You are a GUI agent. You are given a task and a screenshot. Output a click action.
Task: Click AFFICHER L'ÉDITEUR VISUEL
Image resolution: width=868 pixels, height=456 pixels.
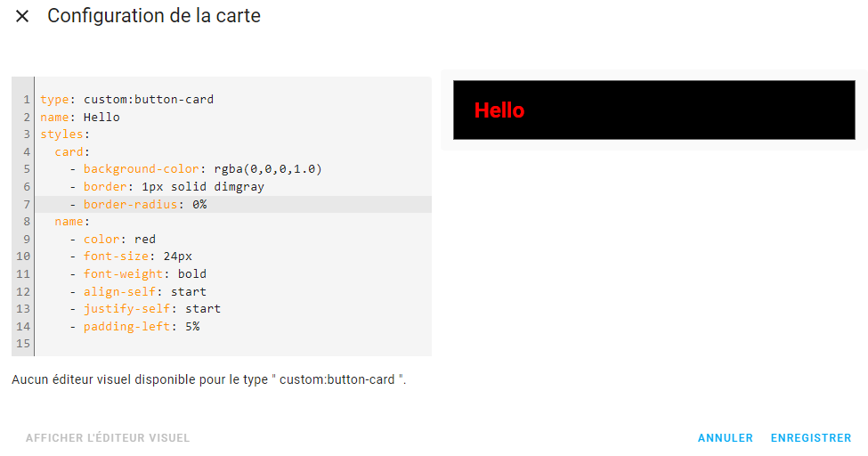point(108,438)
